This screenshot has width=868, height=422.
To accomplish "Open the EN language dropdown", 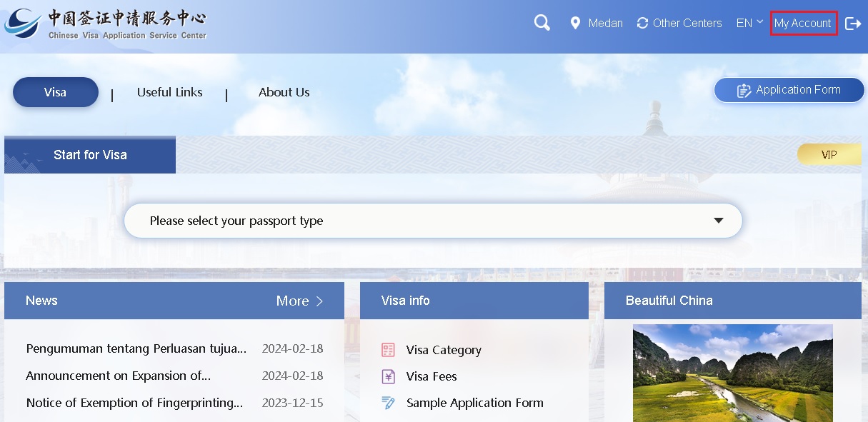I will [749, 23].
